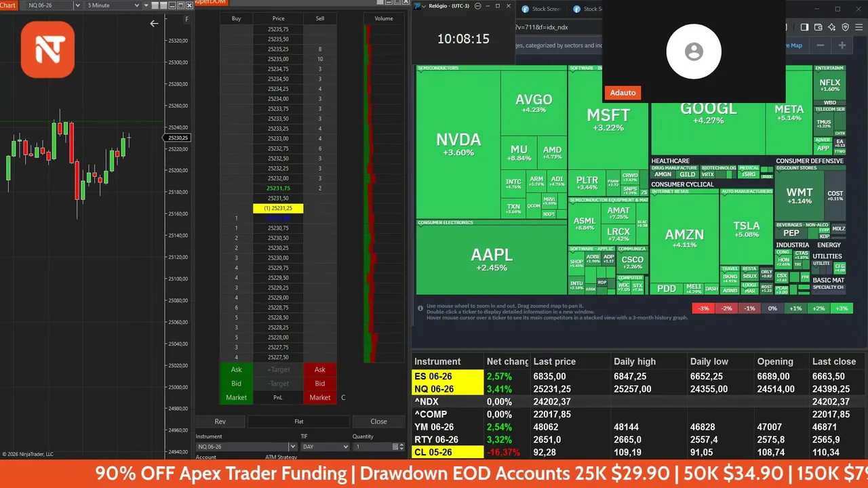Image resolution: width=868 pixels, height=488 pixels.
Task: Select the +3% legend color swatch
Action: 841,308
